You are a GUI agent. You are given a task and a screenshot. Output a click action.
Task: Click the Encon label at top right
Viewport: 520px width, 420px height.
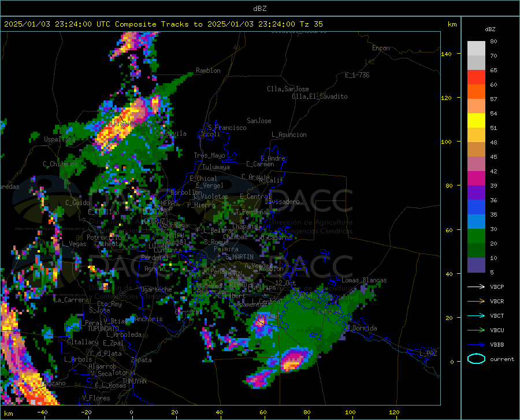[381, 48]
